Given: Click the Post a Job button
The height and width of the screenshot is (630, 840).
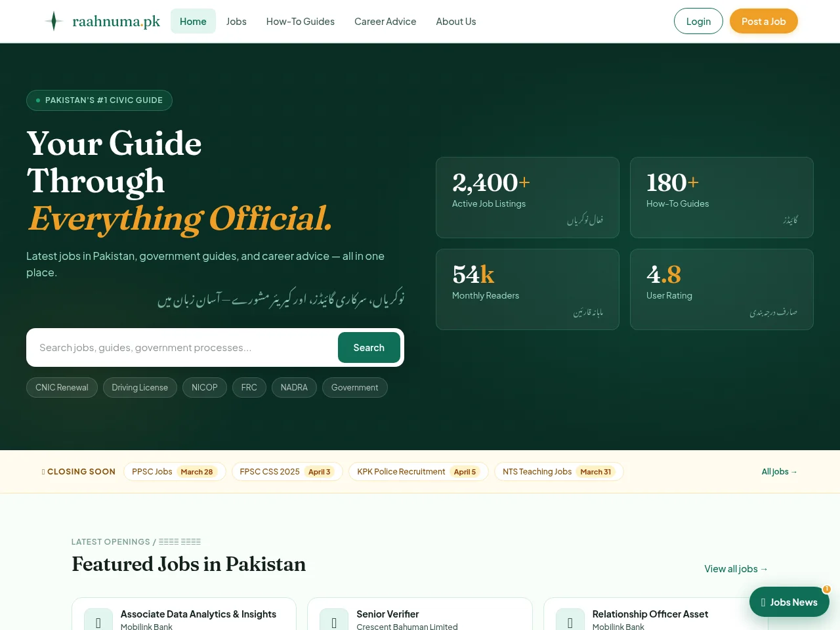Looking at the screenshot, I should point(764,21).
